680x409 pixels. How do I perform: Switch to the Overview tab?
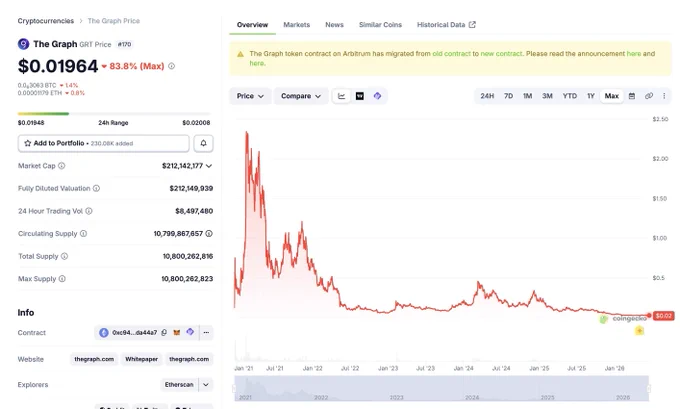252,25
